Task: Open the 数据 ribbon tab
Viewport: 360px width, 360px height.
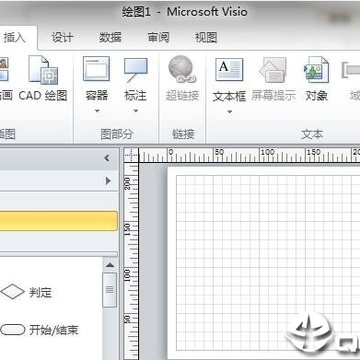Action: pos(110,37)
